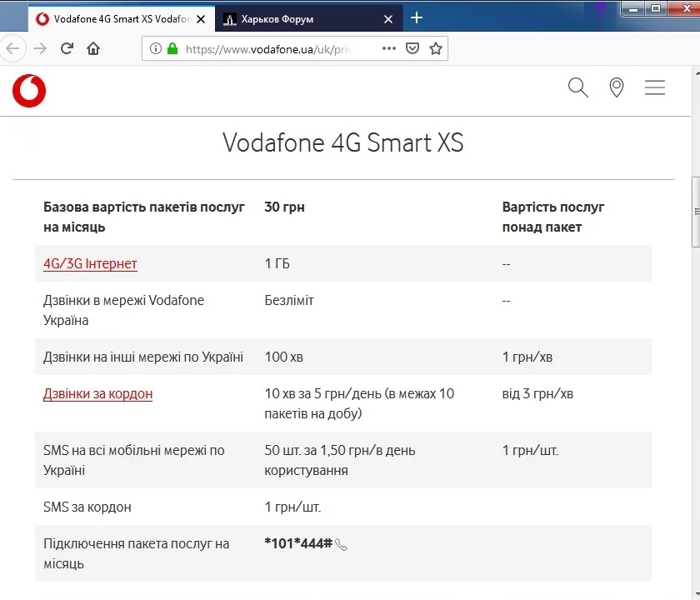
Task: Click the scrollbar up arrow
Action: point(697,72)
